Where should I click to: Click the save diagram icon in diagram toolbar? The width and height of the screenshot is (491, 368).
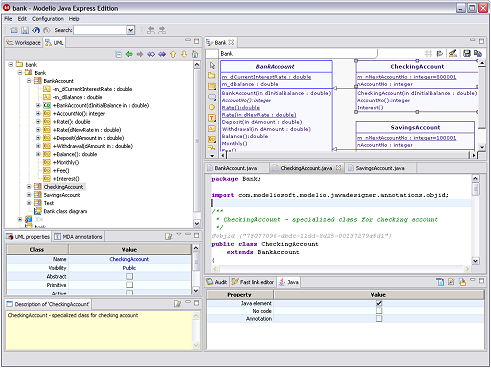[x=467, y=53]
